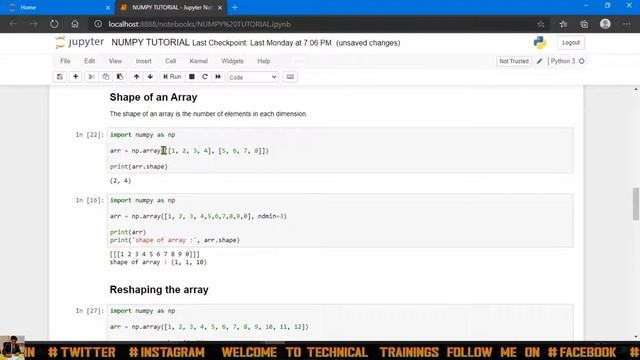Image resolution: width=640 pixels, height=360 pixels.
Task: Click the site info icon in address bar
Action: tap(98, 24)
